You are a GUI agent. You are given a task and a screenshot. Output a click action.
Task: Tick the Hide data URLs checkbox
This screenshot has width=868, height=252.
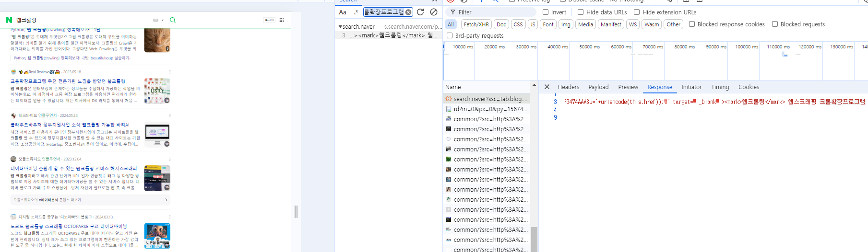[581, 12]
